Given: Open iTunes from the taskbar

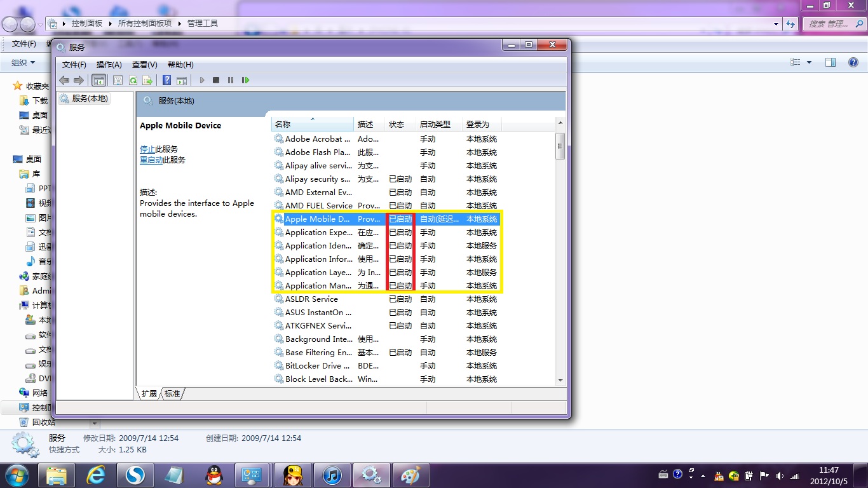Looking at the screenshot, I should coord(332,475).
